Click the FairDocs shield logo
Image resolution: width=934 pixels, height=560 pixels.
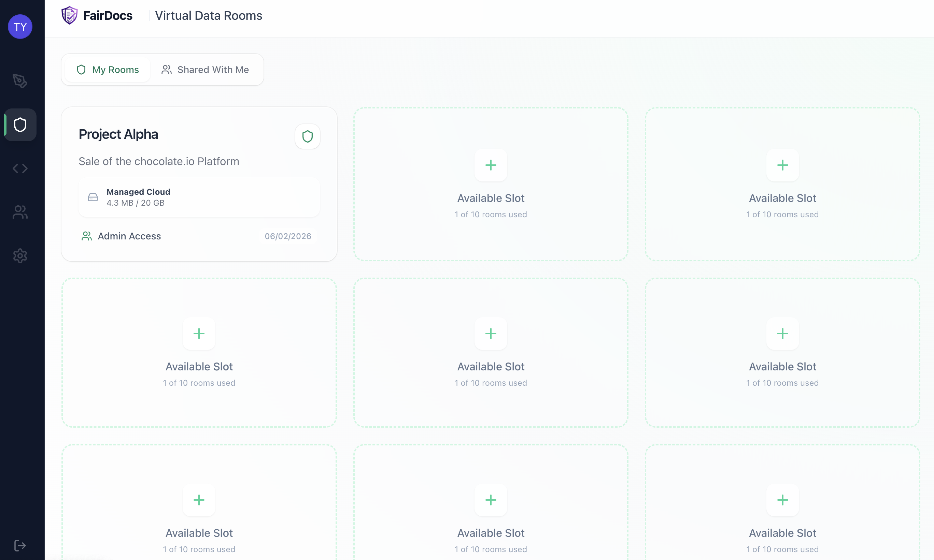coord(70,15)
